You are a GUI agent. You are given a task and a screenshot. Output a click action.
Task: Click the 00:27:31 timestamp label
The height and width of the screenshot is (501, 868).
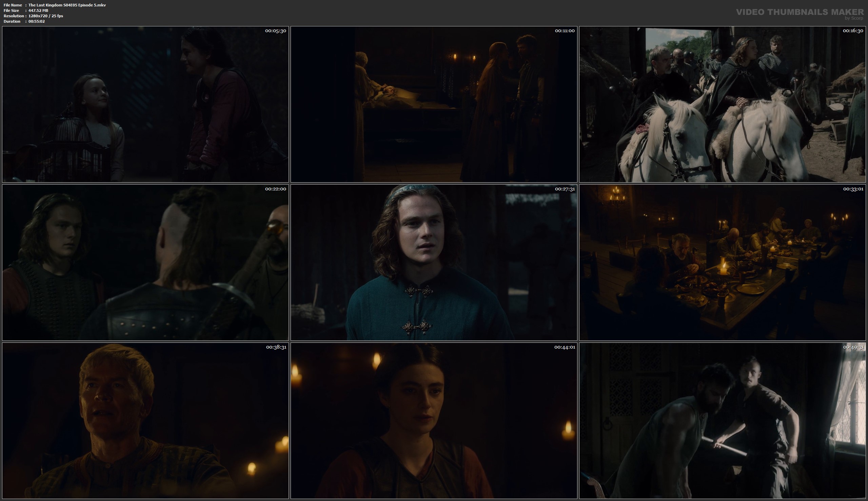pyautogui.click(x=565, y=189)
